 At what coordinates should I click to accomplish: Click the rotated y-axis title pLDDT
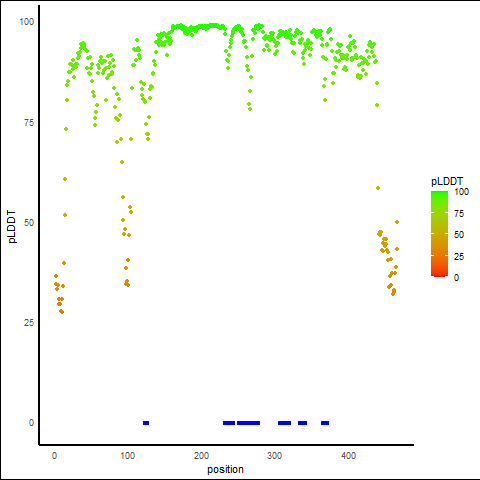pyautogui.click(x=12, y=227)
